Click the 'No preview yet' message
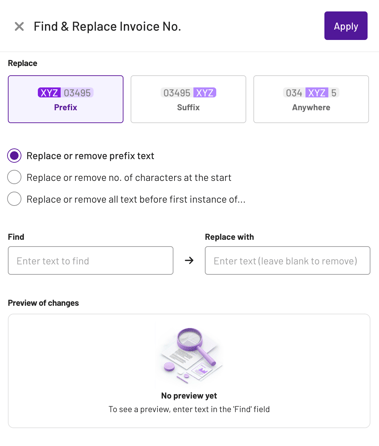 tap(189, 396)
